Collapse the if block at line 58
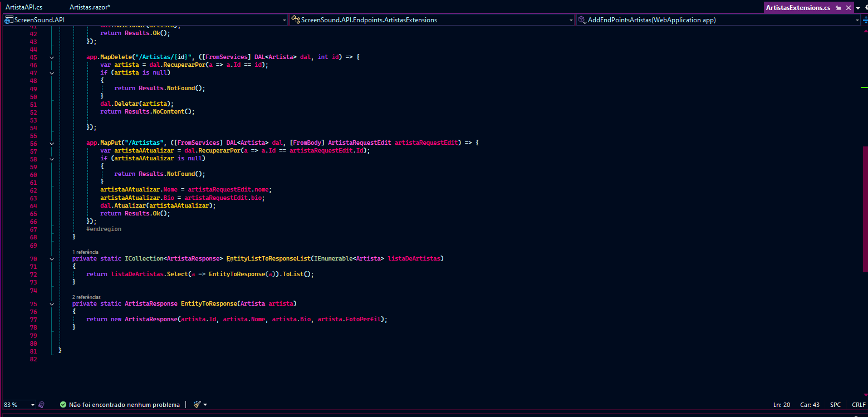The width and height of the screenshot is (868, 417). (x=52, y=159)
